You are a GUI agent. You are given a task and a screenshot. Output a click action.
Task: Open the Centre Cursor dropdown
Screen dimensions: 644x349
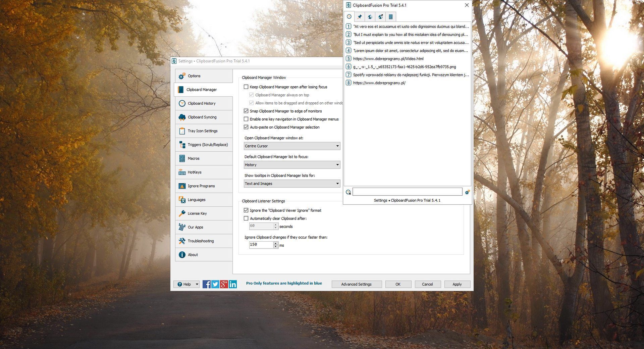coord(291,146)
